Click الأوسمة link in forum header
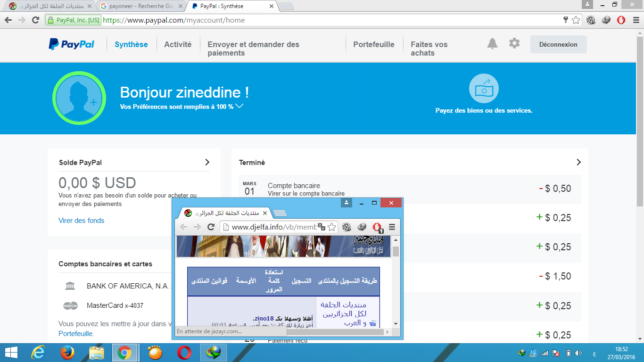This screenshot has height=362, width=644. pyautogui.click(x=246, y=280)
